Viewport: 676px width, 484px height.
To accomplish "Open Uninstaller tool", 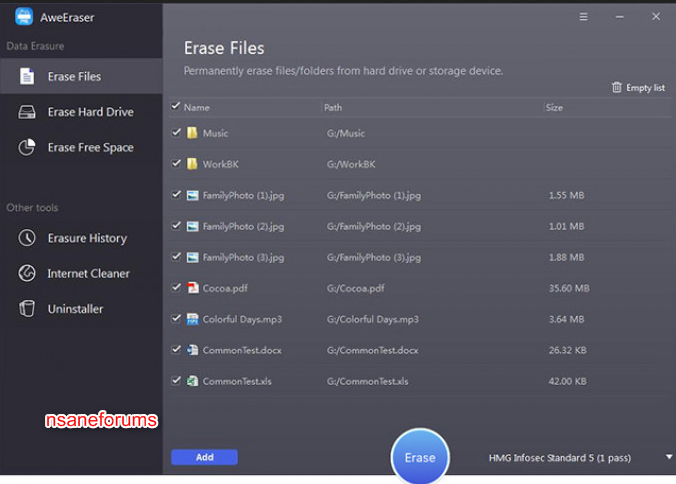I will (81, 309).
